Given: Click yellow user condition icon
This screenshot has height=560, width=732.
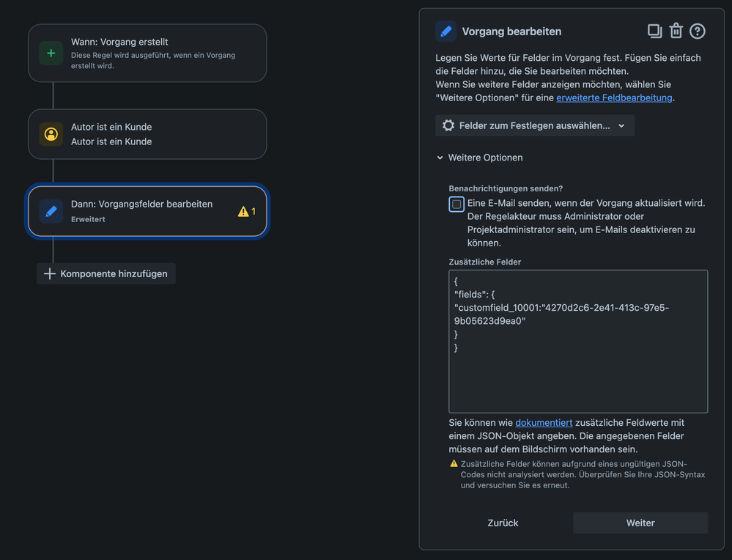Looking at the screenshot, I should [x=51, y=134].
